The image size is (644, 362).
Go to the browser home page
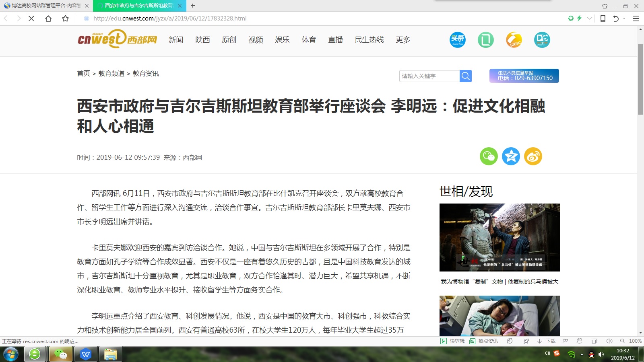[48, 19]
